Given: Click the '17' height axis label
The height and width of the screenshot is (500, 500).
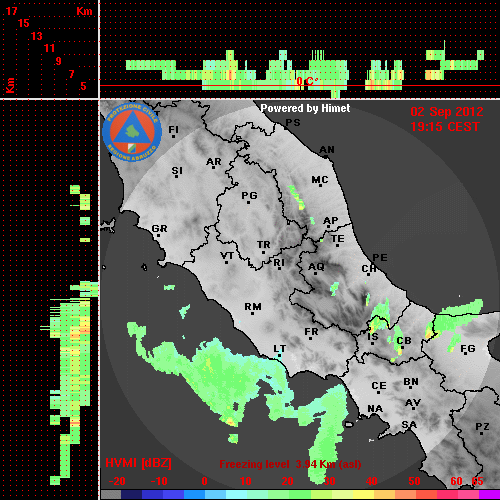Looking at the screenshot, I should tap(11, 11).
